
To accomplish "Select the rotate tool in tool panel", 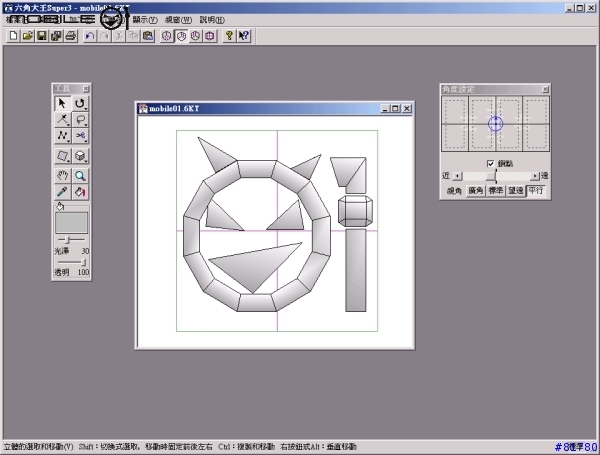I will 80,103.
